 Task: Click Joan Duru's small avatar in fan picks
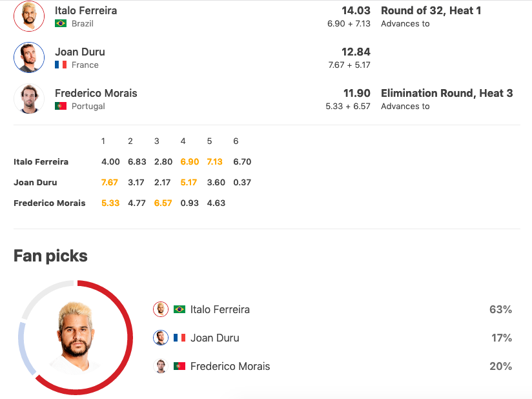click(161, 338)
